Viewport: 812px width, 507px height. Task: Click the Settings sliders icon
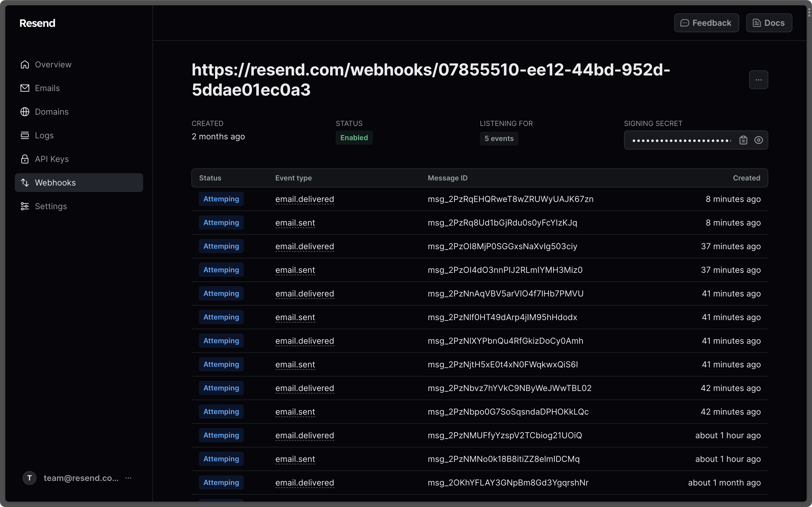(25, 206)
